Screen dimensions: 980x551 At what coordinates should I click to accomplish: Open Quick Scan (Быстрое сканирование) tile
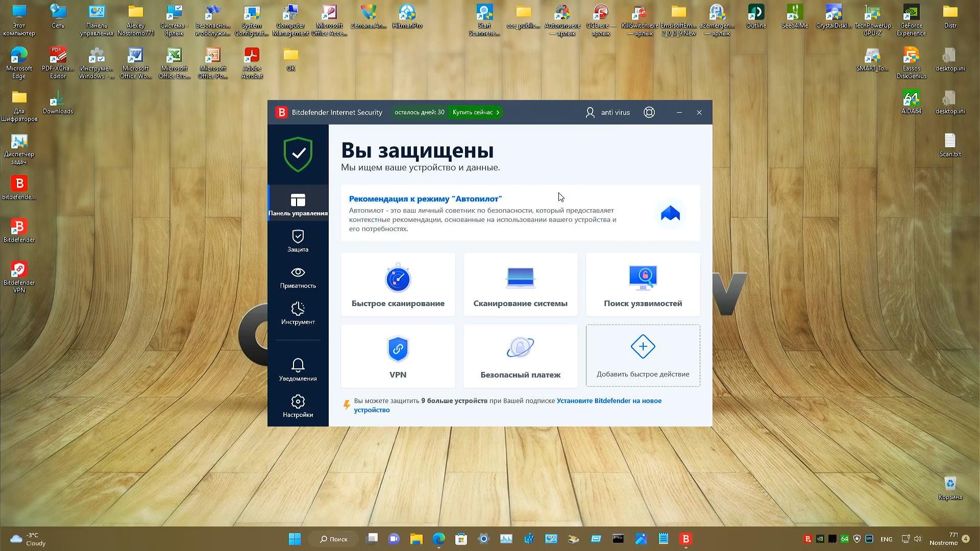click(x=398, y=285)
